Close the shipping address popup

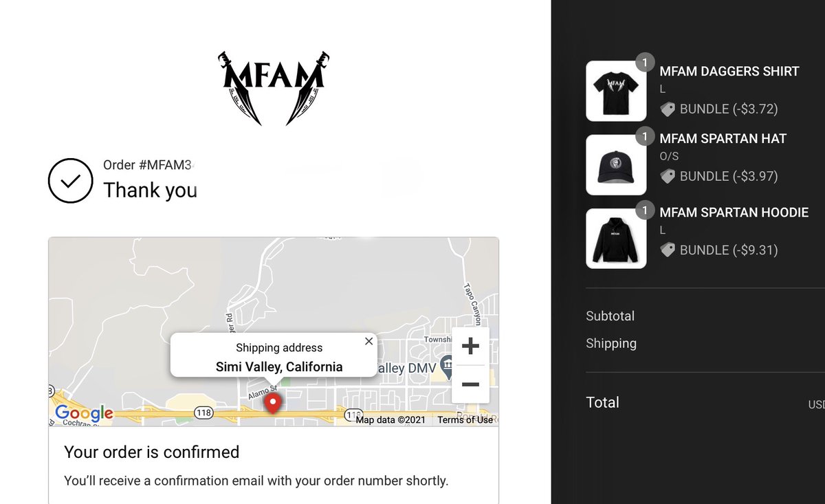click(368, 341)
